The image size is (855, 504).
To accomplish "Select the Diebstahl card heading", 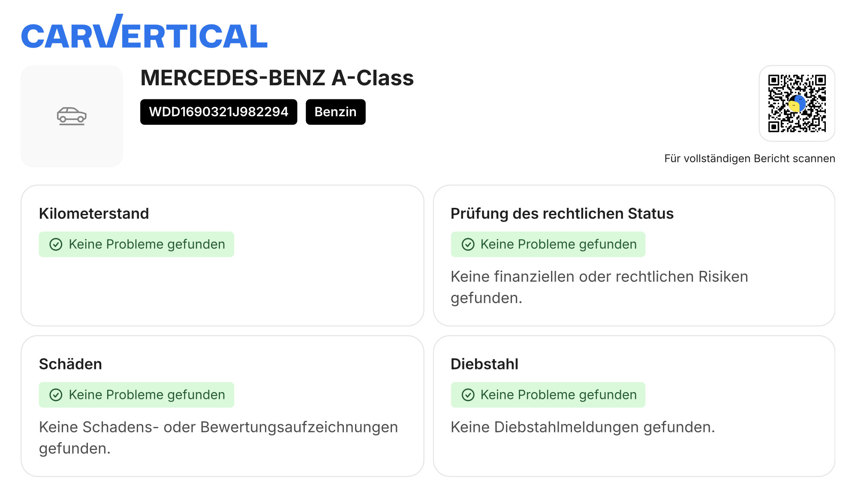I will (x=484, y=364).
